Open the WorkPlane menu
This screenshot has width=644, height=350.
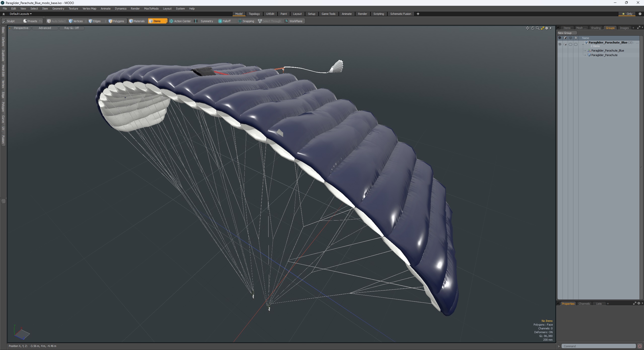pyautogui.click(x=294, y=21)
